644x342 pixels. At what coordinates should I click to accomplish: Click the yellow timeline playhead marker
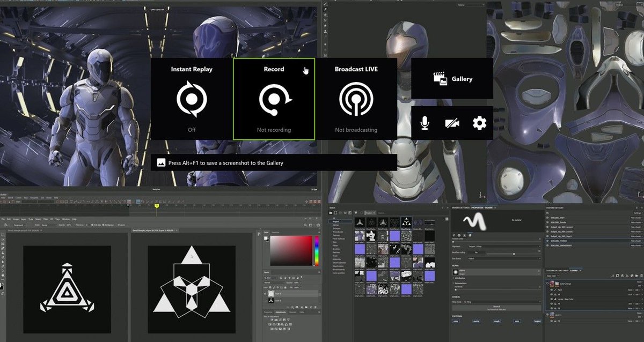(157, 206)
